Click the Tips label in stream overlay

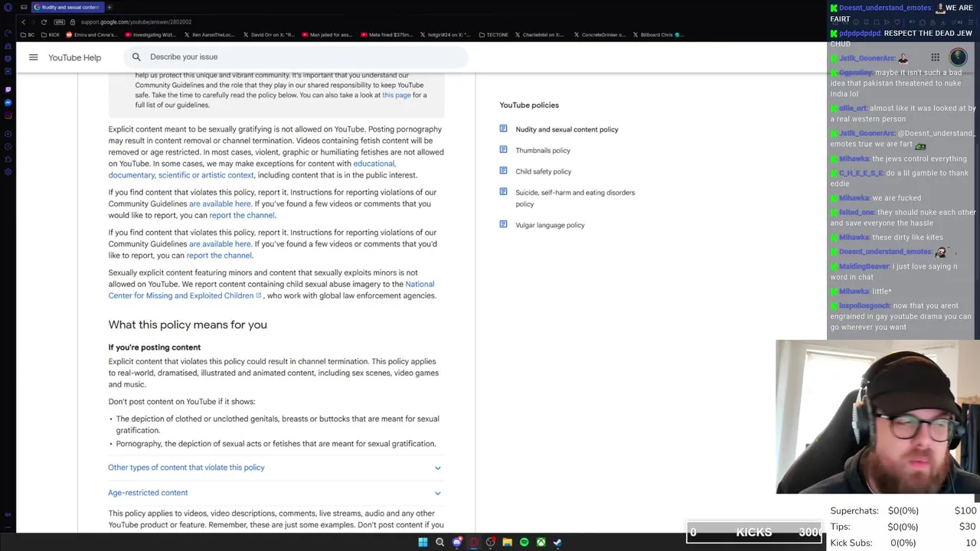pyautogui.click(x=840, y=527)
